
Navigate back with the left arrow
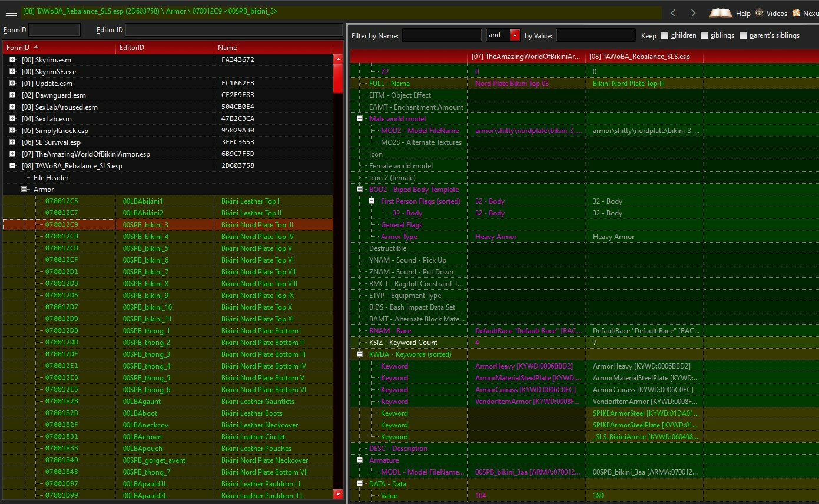point(674,12)
